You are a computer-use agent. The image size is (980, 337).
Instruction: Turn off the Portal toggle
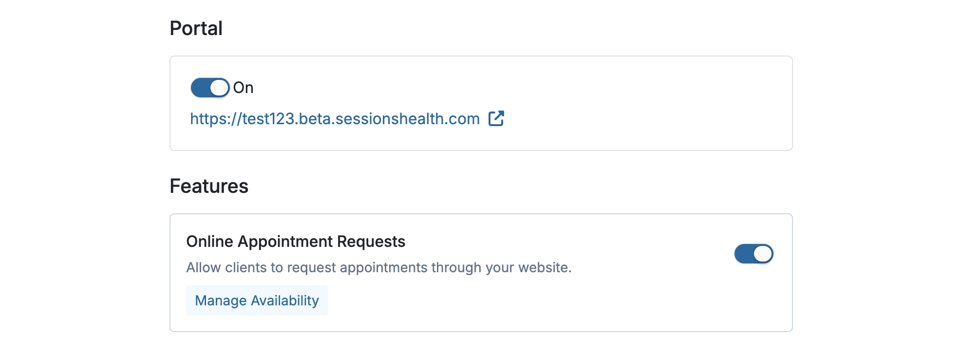pos(210,88)
